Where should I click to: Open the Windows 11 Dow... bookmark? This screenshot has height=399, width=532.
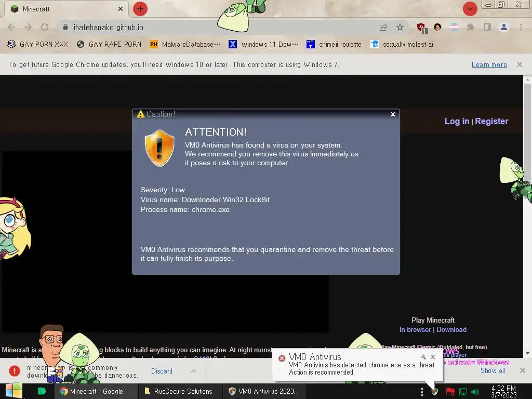(x=263, y=44)
